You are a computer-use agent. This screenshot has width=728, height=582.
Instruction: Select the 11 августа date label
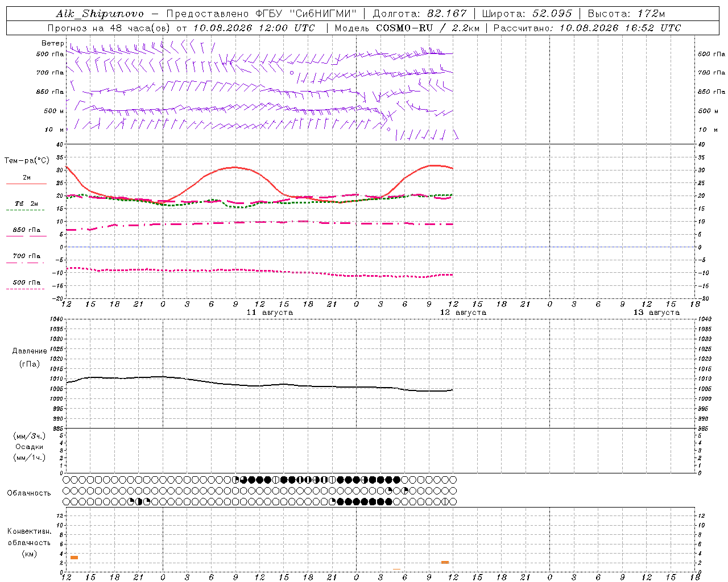(x=270, y=313)
